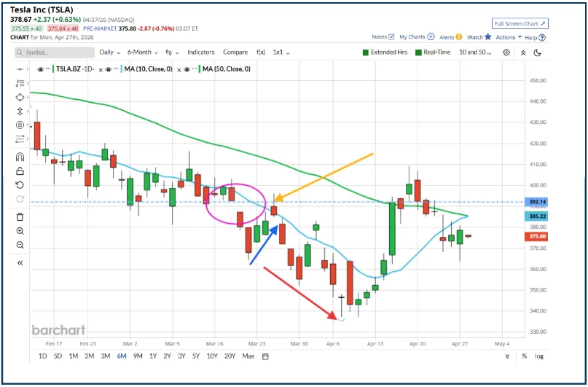588x387 pixels.
Task: Collapse header with double up chevron
Action: (523, 53)
